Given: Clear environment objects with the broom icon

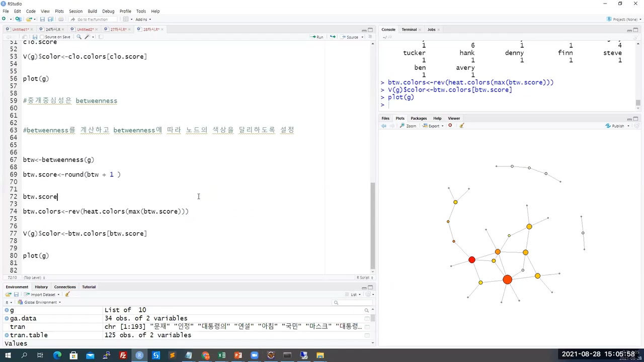Looking at the screenshot, I should pos(67,295).
